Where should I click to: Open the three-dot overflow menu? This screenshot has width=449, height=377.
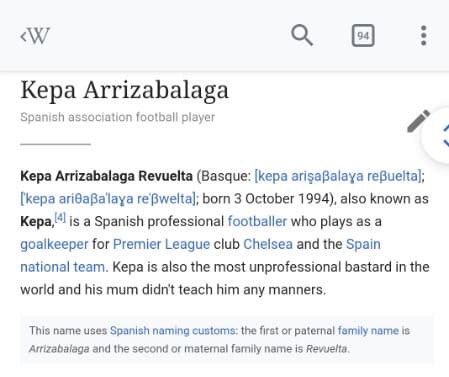(x=423, y=35)
